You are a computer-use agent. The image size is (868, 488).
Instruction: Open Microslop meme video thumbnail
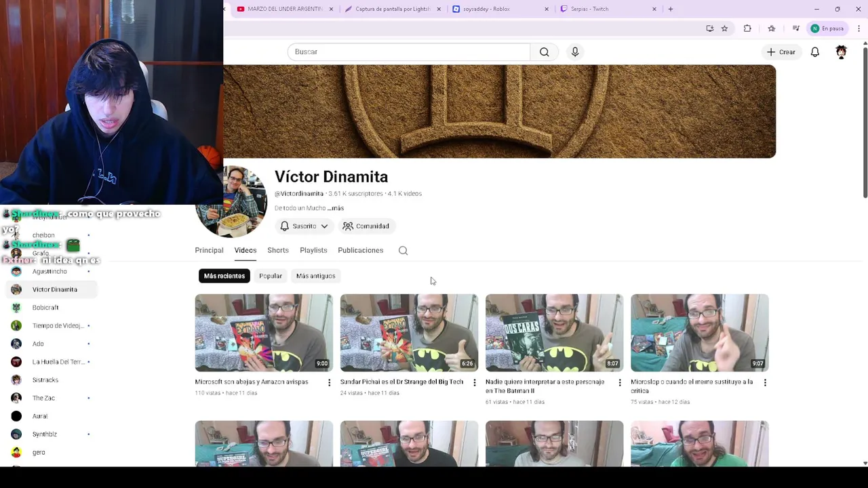click(x=699, y=333)
